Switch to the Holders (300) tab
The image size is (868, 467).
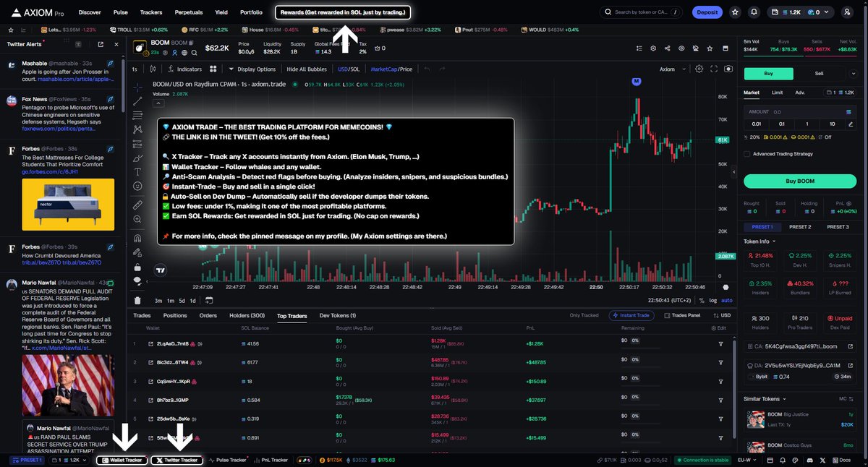point(247,315)
